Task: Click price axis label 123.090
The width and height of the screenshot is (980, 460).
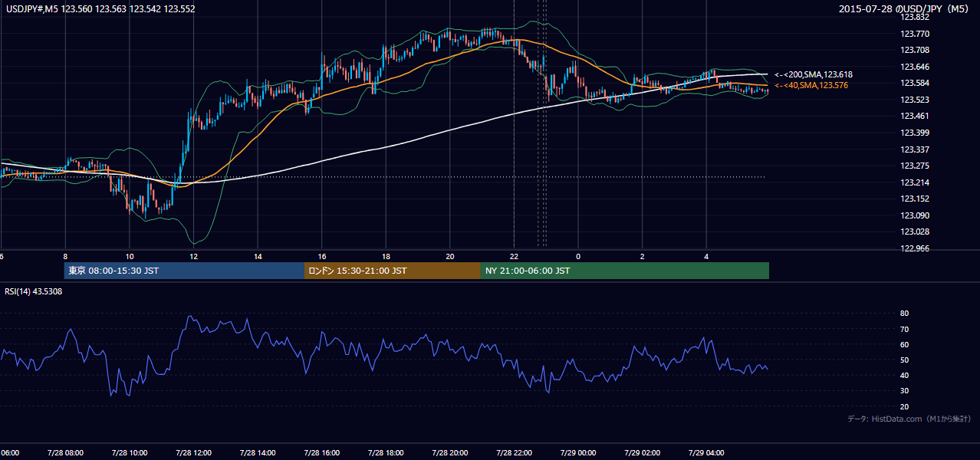Action: [x=915, y=215]
